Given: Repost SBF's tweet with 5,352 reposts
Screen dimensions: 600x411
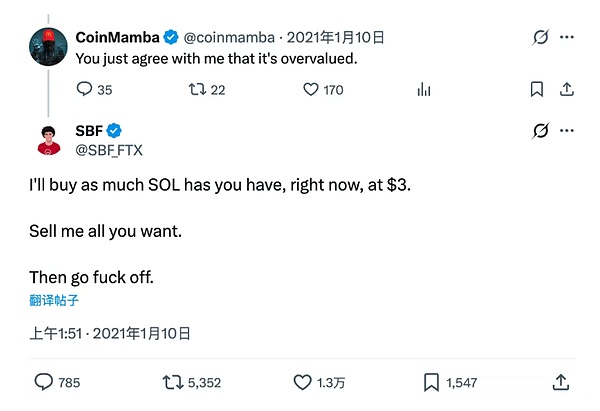Looking at the screenshot, I should (x=173, y=381).
